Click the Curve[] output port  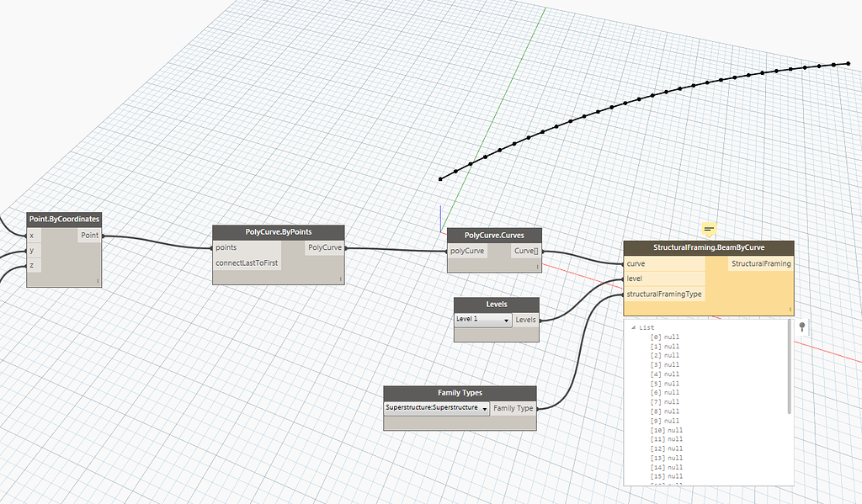[x=528, y=250]
